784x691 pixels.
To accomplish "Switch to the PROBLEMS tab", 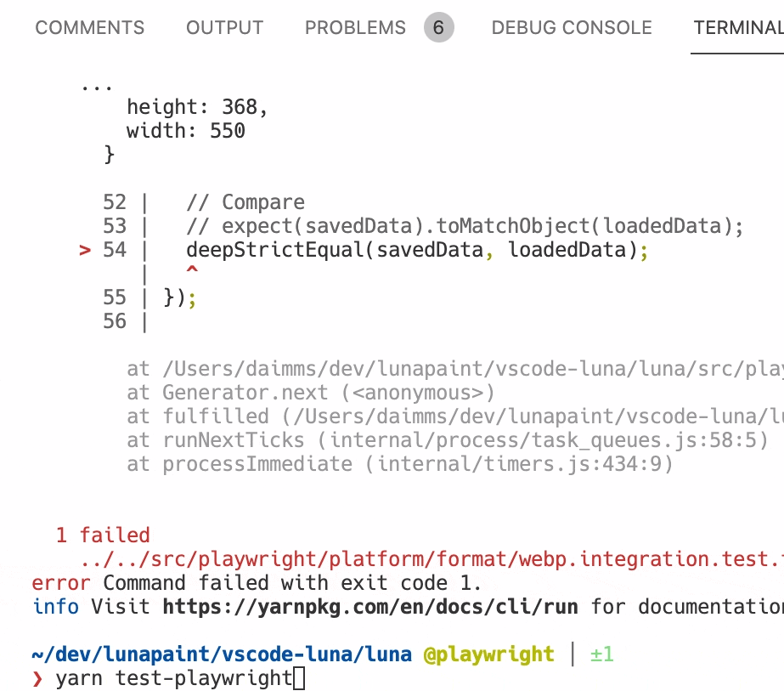I will coord(355,27).
